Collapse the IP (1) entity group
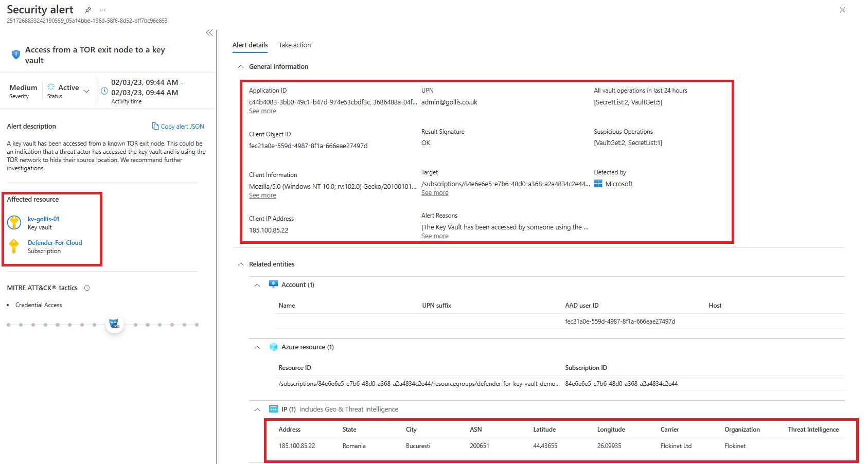868x464 pixels. pos(257,409)
